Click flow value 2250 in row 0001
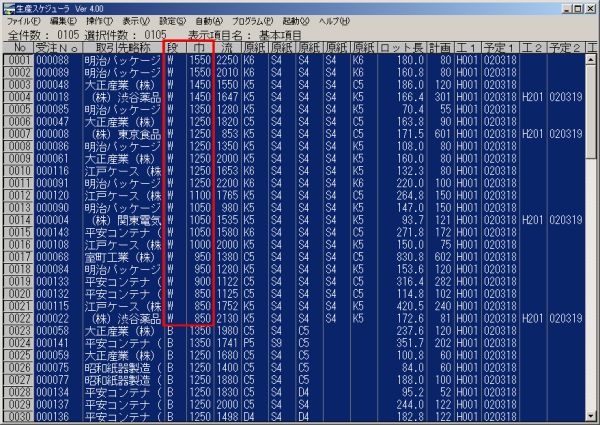The width and height of the screenshot is (600, 425). [227, 60]
